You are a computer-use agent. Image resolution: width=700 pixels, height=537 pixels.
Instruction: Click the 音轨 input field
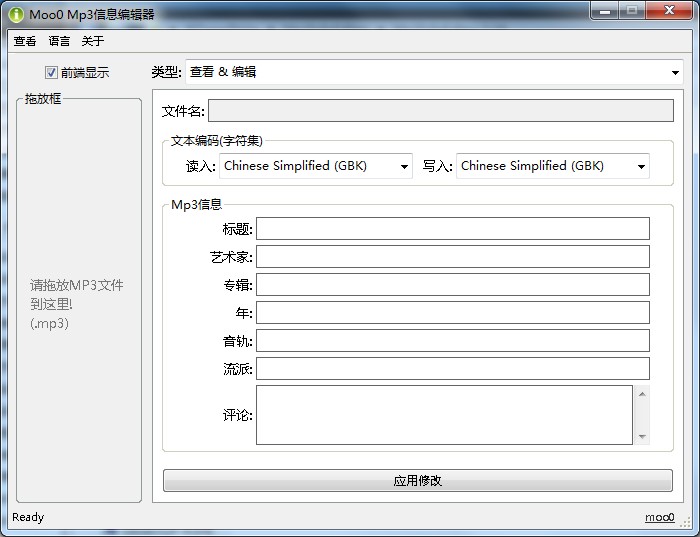click(453, 341)
